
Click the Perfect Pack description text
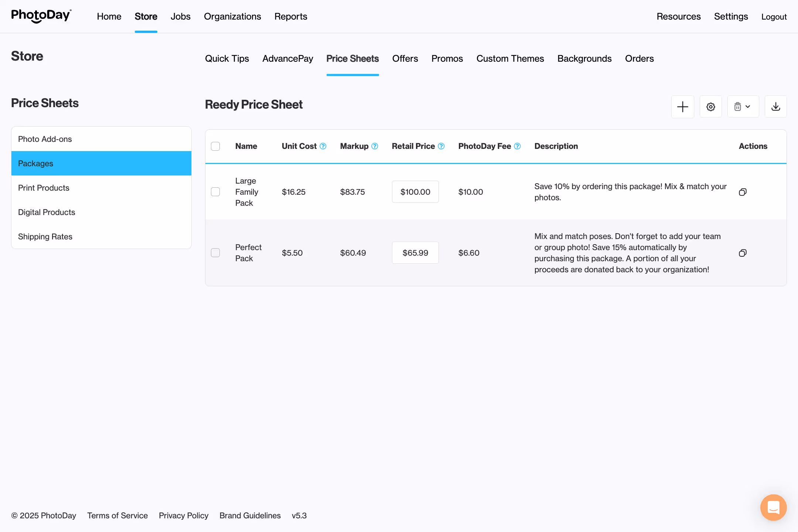[627, 253]
